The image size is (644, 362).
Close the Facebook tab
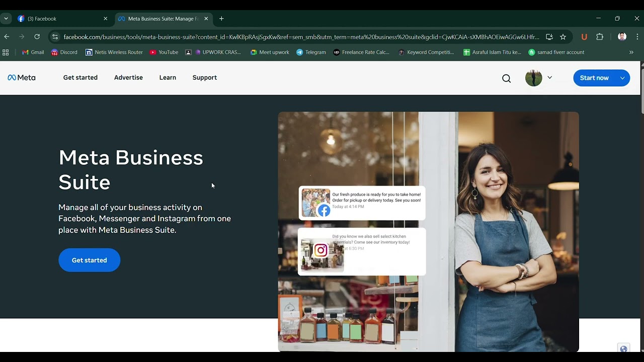105,19
